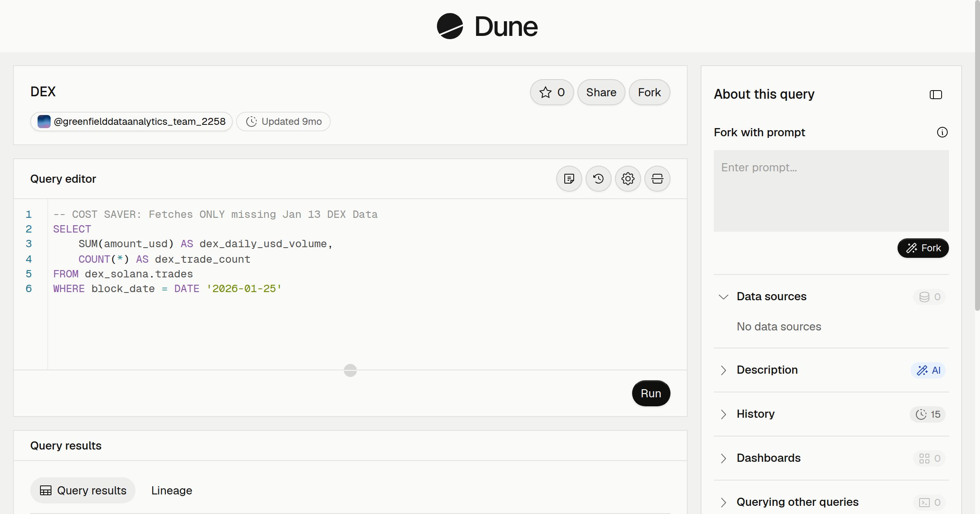Screen dimensions: 980x514
Task: Collapse the About this query sidebar panel
Action: click(x=935, y=95)
